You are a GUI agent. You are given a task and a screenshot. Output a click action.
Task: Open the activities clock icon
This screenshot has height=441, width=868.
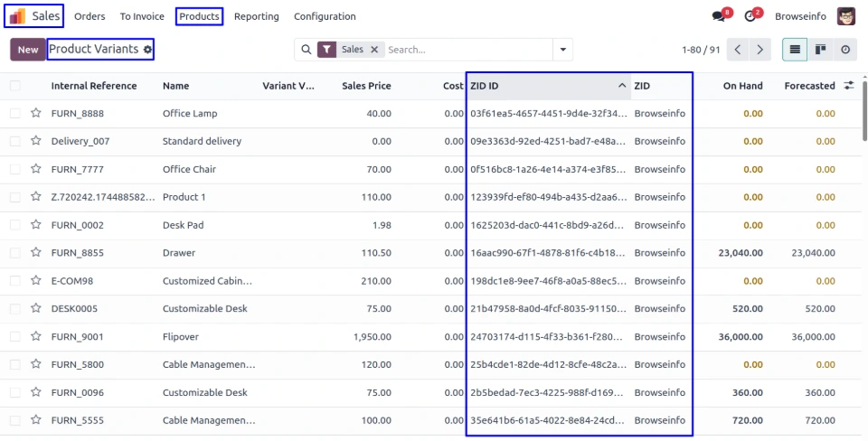[750, 16]
